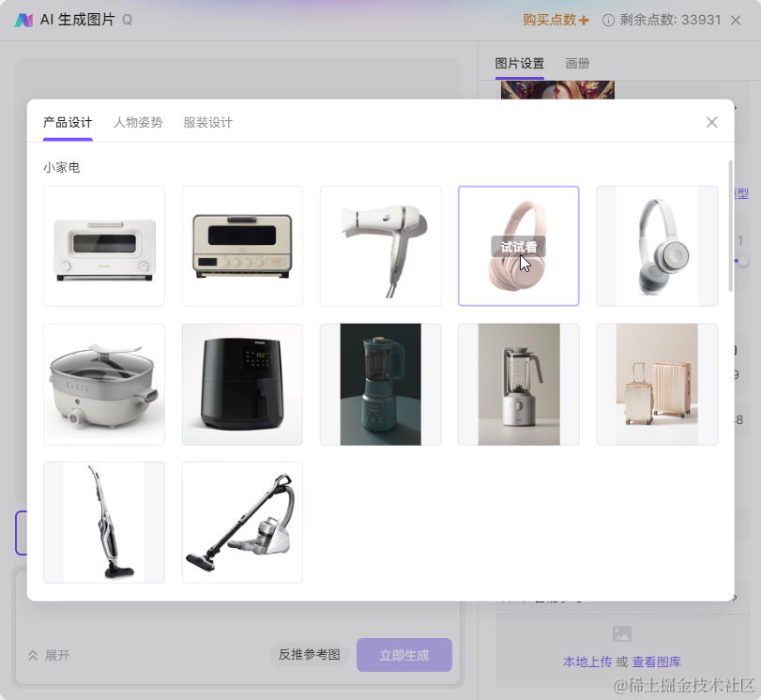The width and height of the screenshot is (761, 700).
Task: Choose the black air fryer thumbnail
Action: (242, 385)
